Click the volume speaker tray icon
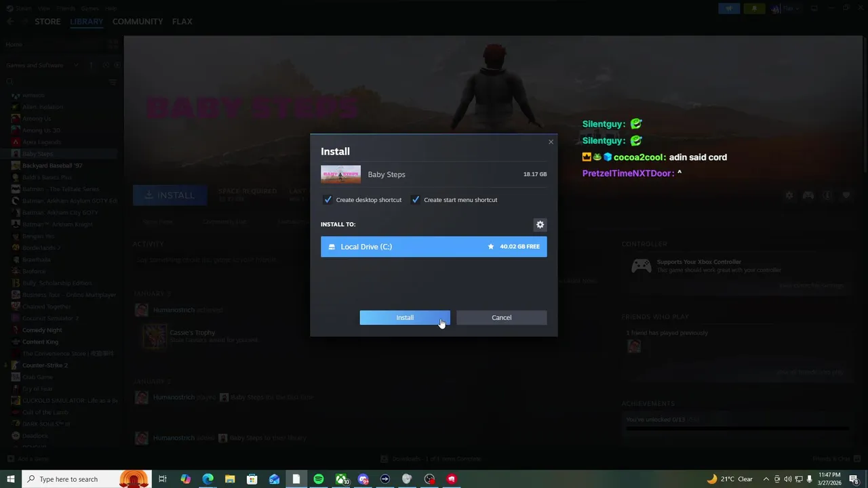The height and width of the screenshot is (488, 868). pyautogui.click(x=789, y=479)
